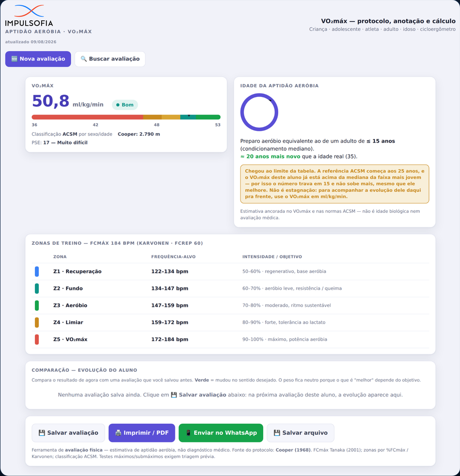Send results with Enviar no WhatsApp
The image size is (460, 476).
(x=221, y=433)
